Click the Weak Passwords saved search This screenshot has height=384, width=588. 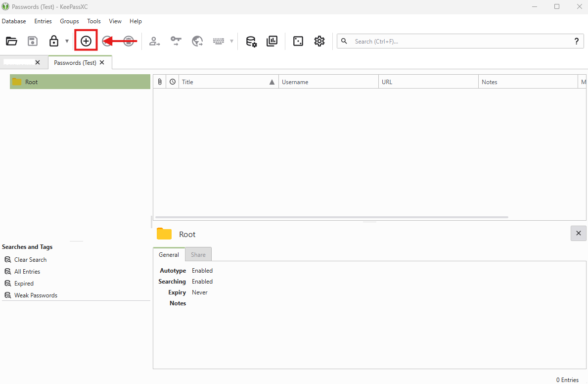pyautogui.click(x=36, y=295)
